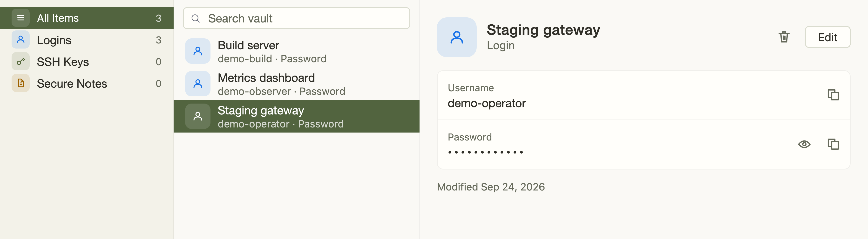Image resolution: width=868 pixels, height=239 pixels.
Task: Click the Build server avatar icon
Action: click(x=198, y=51)
